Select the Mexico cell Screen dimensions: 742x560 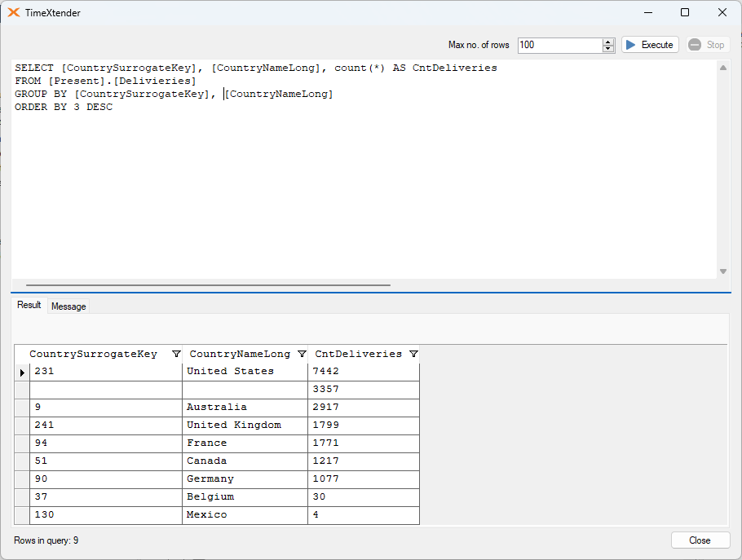[245, 515]
